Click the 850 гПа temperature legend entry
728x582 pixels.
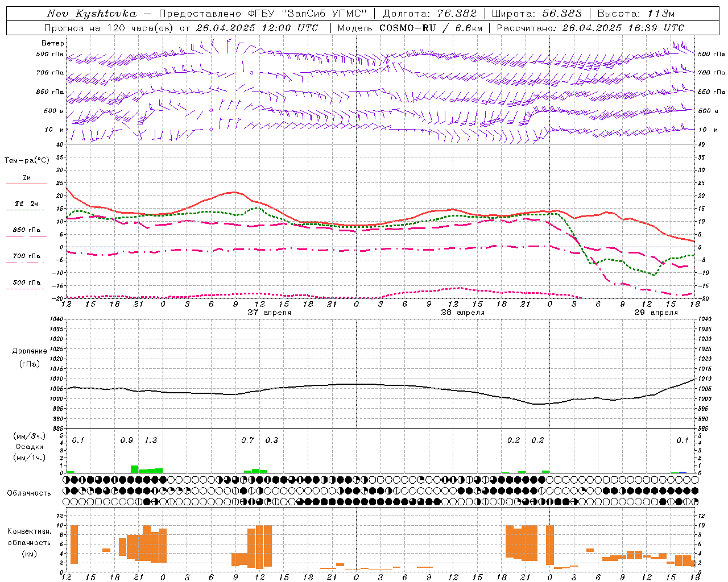click(27, 230)
